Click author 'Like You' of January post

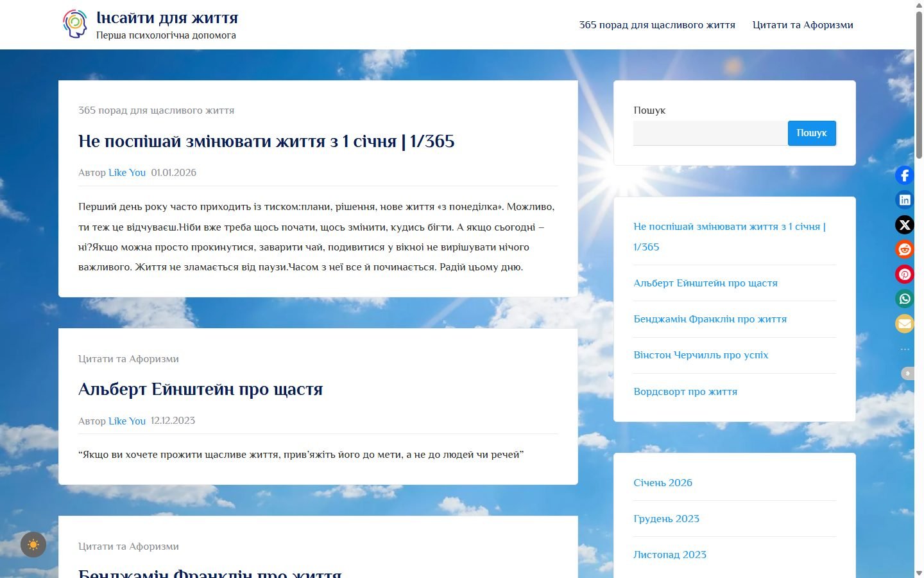click(127, 173)
